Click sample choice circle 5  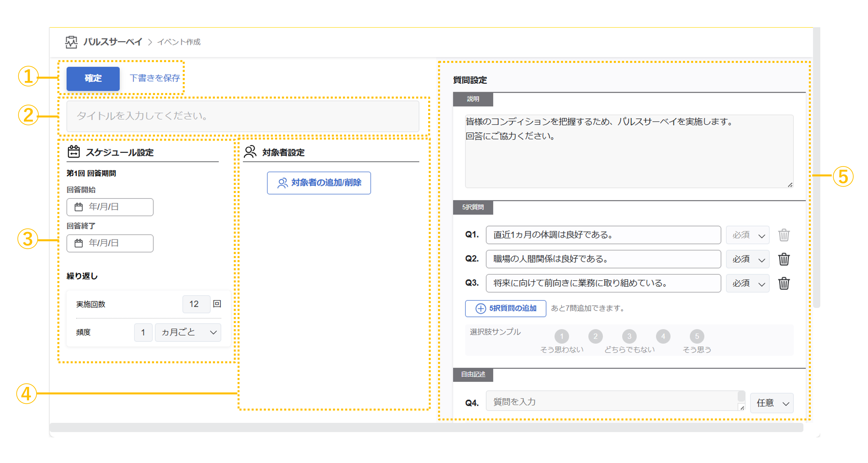coord(697,336)
